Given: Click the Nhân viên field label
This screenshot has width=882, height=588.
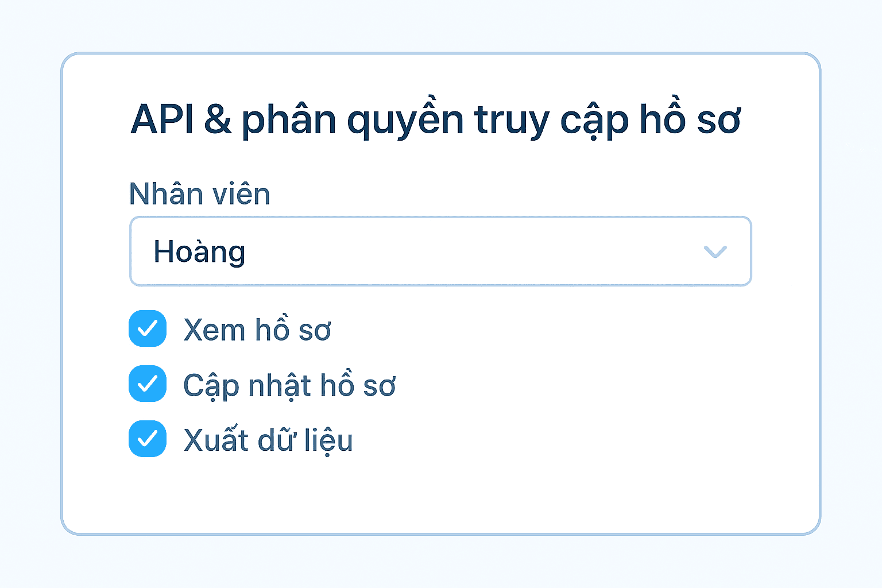Looking at the screenshot, I should point(199,194).
